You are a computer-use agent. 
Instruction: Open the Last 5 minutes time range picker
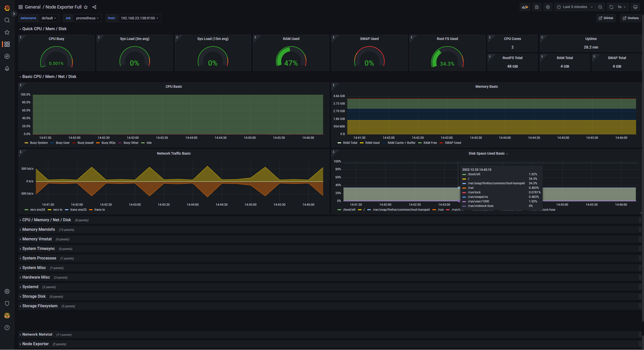click(575, 7)
